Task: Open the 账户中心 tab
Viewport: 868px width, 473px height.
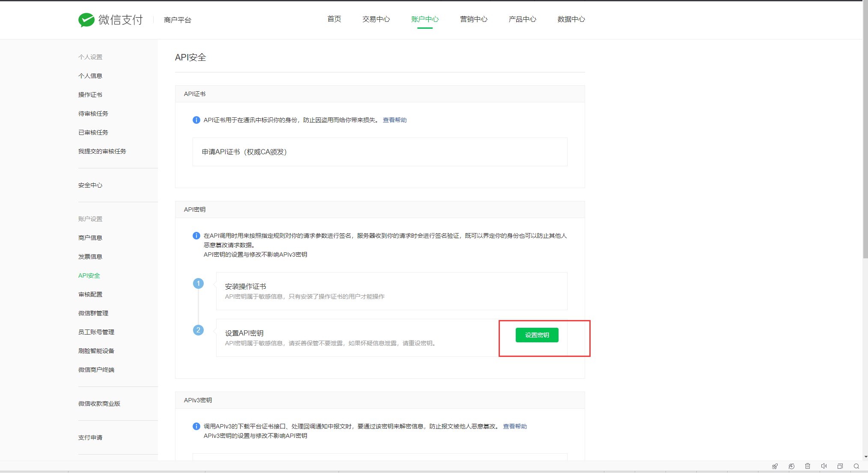Action: tap(425, 19)
